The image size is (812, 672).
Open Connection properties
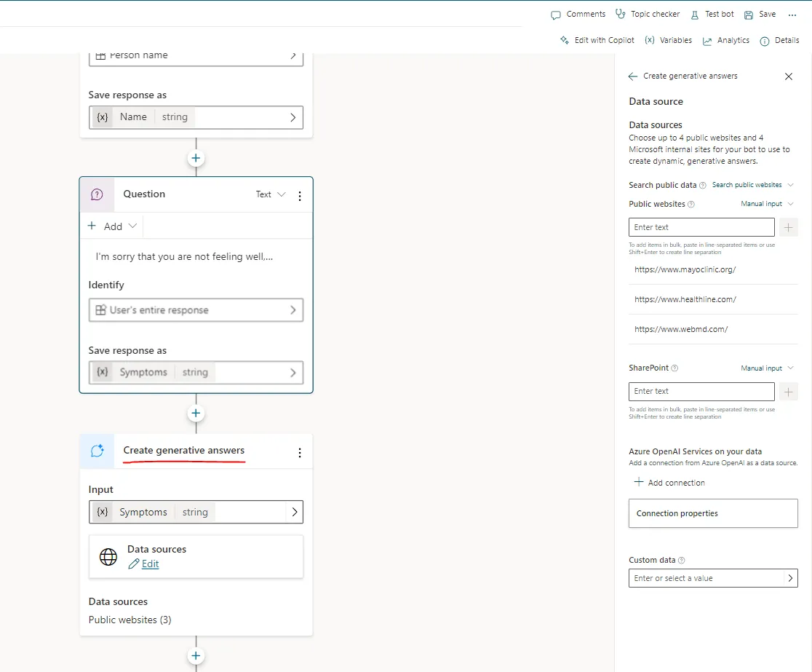pos(713,513)
